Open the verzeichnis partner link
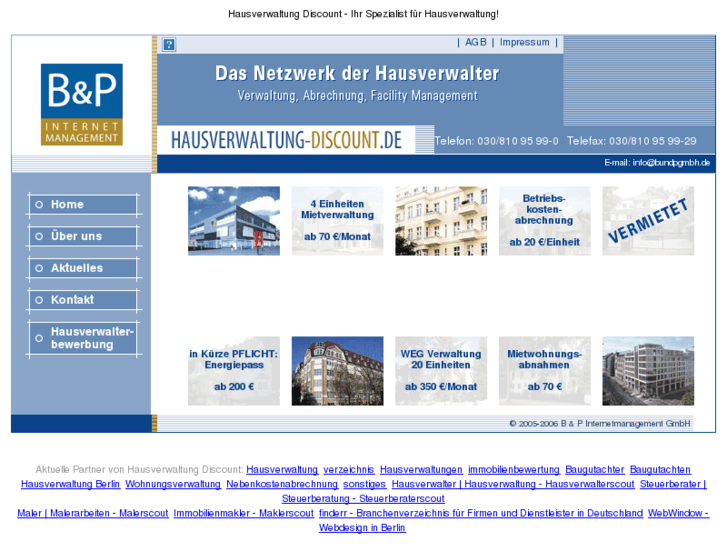 coord(349,470)
